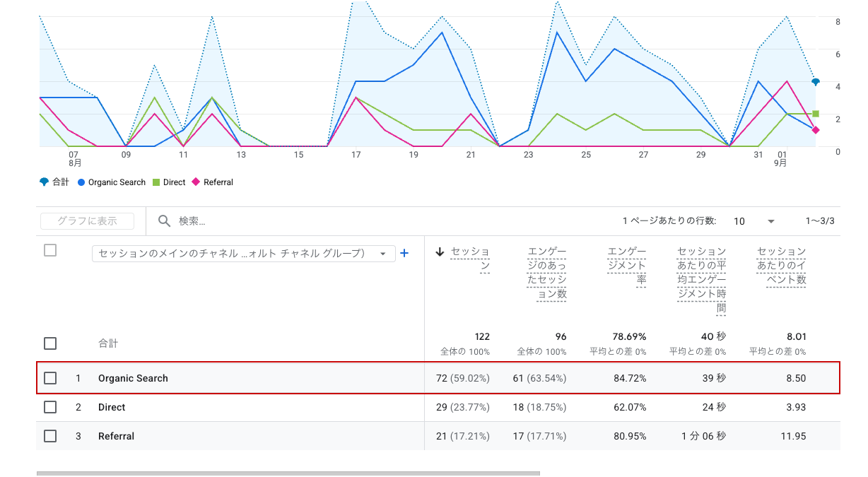868x477 pixels.
Task: Click the 72 (59.02%) sessions cell
Action: pyautogui.click(x=463, y=378)
